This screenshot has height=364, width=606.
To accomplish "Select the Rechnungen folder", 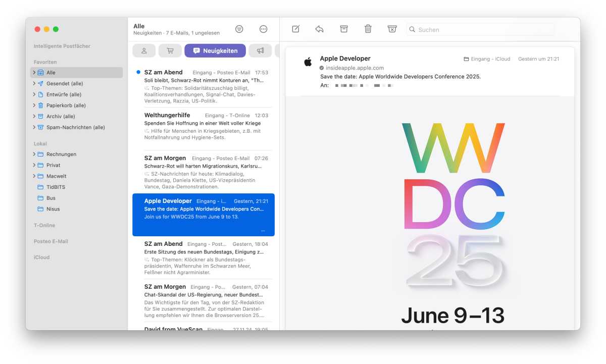I will 76,154.
